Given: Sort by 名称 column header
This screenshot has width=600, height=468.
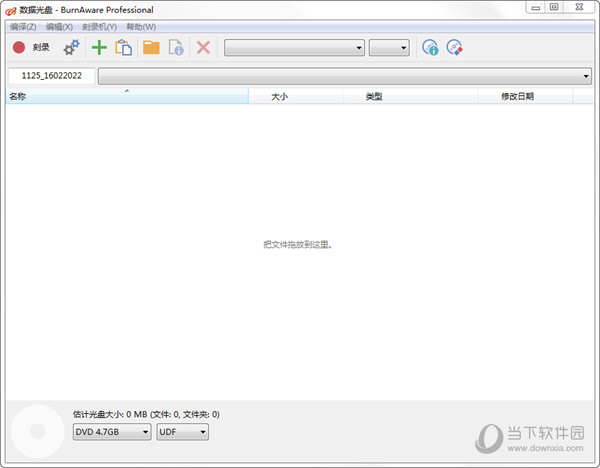Looking at the screenshot, I should (127, 96).
